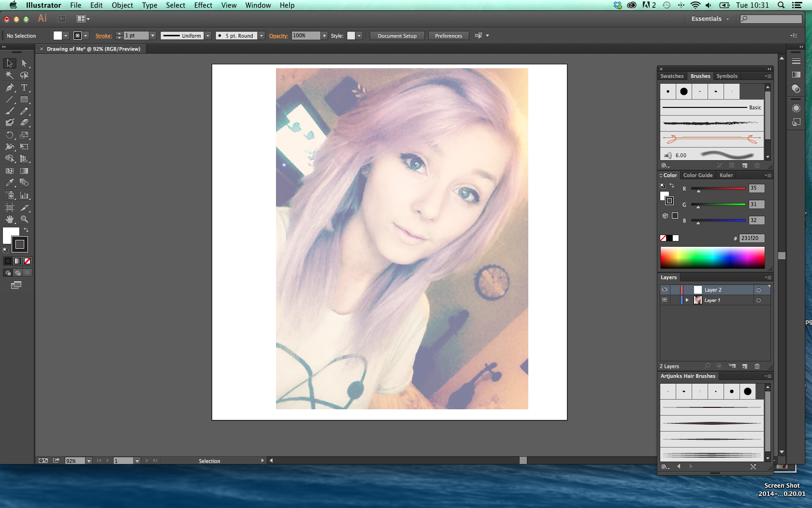Enable Draw Behind mode
Image resolution: width=812 pixels, height=508 pixels.
pos(17,273)
